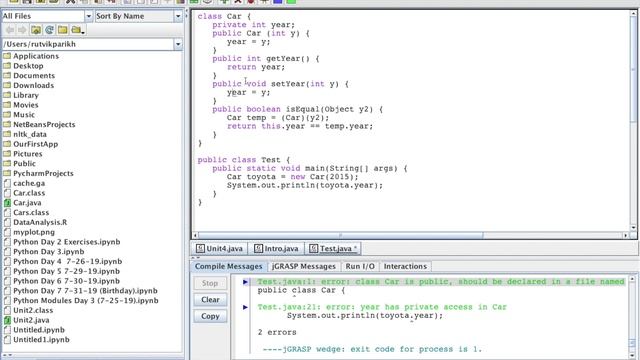This screenshot has width=640, height=360.
Task: Select the Cars.class file
Action: 31,213
